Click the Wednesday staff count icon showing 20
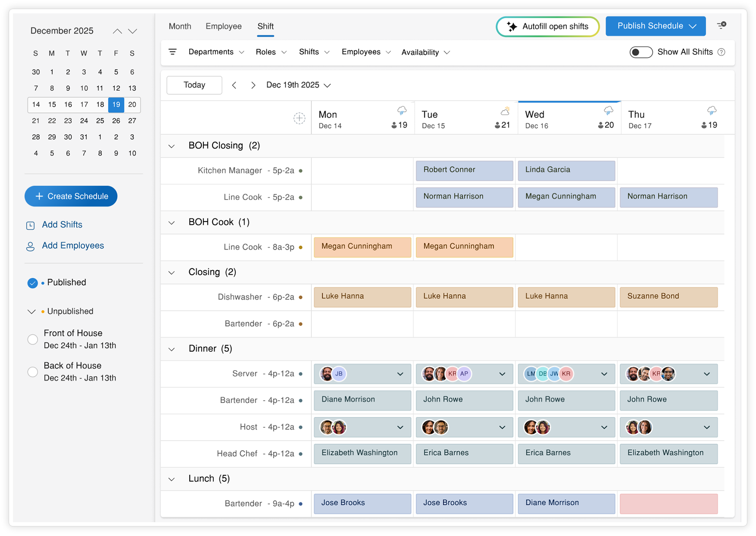The height and width of the screenshot is (536, 756). (600, 125)
